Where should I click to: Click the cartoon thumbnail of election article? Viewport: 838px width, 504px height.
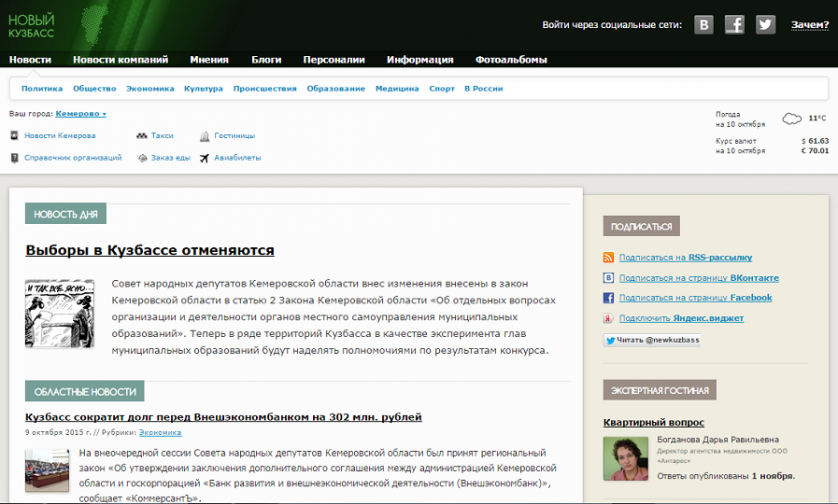coord(59,314)
